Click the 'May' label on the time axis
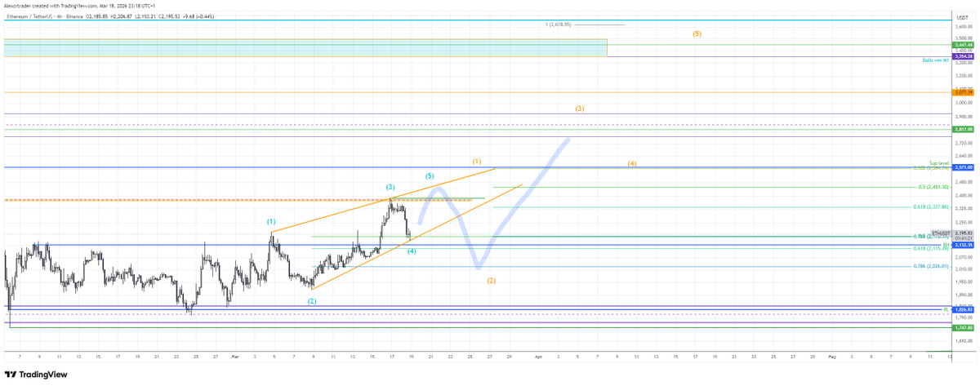Screen dimensions: 980x386 [832, 357]
